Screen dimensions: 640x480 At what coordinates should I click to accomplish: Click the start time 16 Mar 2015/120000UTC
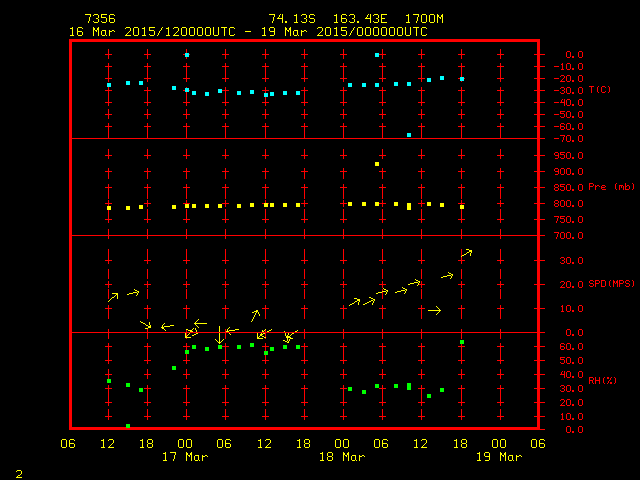click(152, 31)
